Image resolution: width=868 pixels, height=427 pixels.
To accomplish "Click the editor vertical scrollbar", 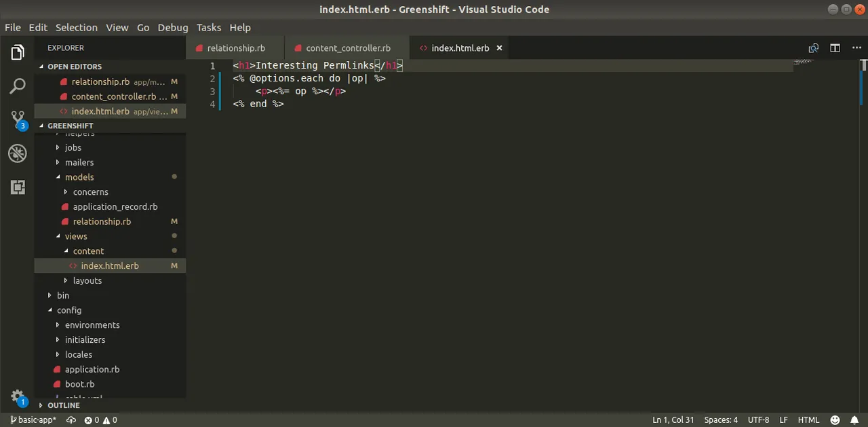I will pos(863,236).
